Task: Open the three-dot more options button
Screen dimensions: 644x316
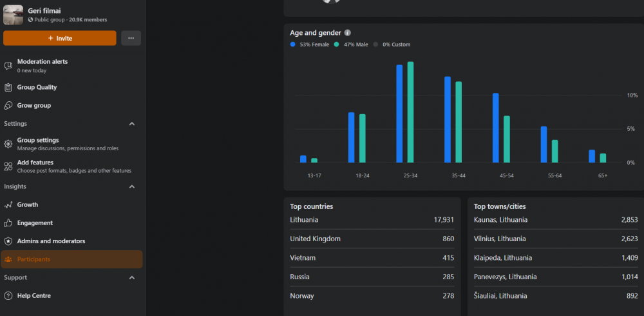Action: (131, 38)
